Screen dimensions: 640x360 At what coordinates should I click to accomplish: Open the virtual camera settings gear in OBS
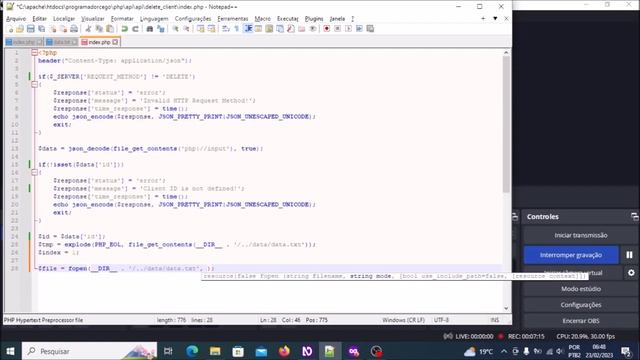click(631, 272)
